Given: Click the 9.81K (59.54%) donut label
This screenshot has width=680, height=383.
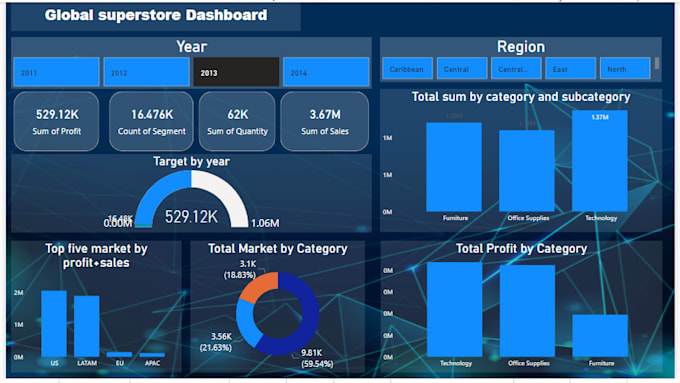Looking at the screenshot, I should 317,358.
